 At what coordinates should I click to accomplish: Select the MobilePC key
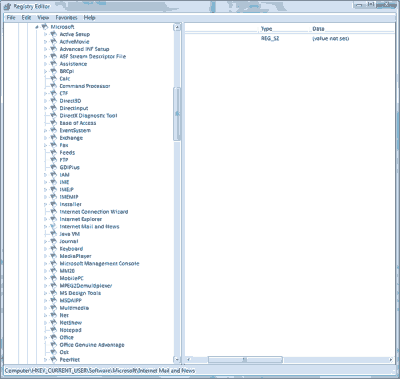point(72,278)
